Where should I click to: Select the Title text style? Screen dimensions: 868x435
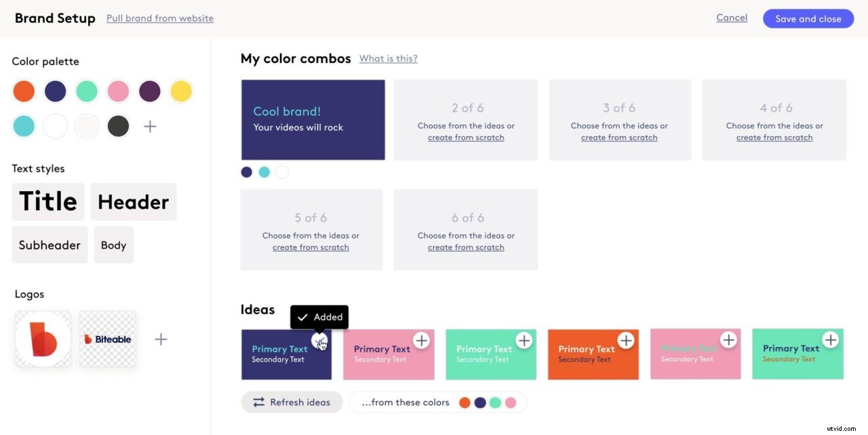pyautogui.click(x=47, y=201)
